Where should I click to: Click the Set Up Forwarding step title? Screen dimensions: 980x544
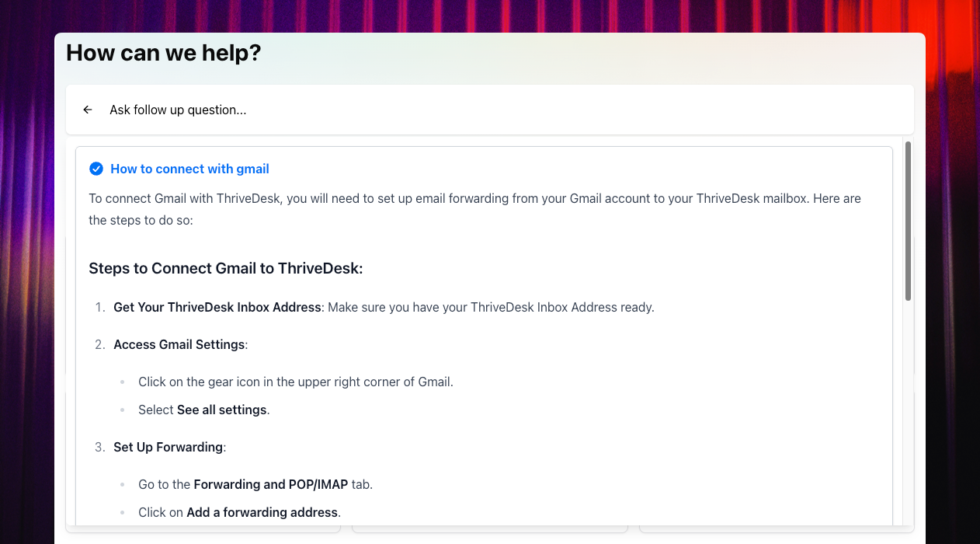click(169, 447)
